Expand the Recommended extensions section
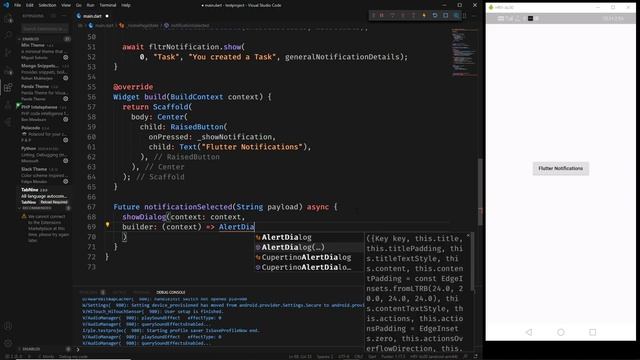The width and height of the screenshot is (640, 360). (45, 208)
